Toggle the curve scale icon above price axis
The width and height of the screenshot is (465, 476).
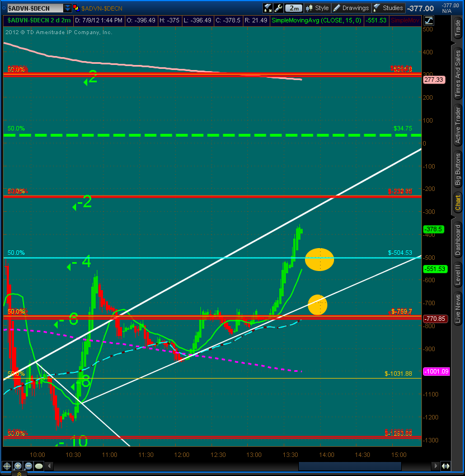(x=429, y=21)
